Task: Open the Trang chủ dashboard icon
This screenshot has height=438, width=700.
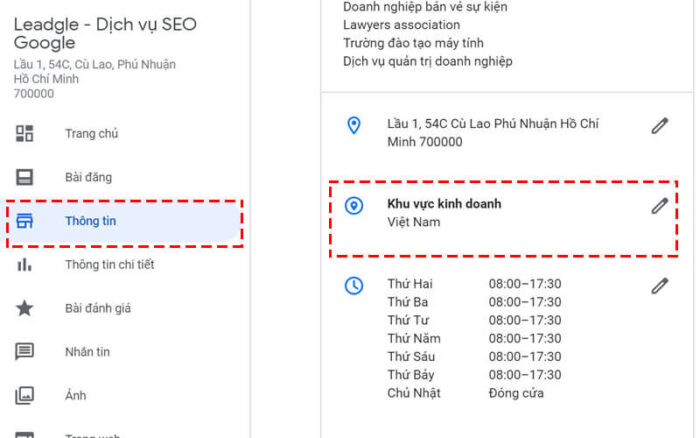Action: (25, 133)
